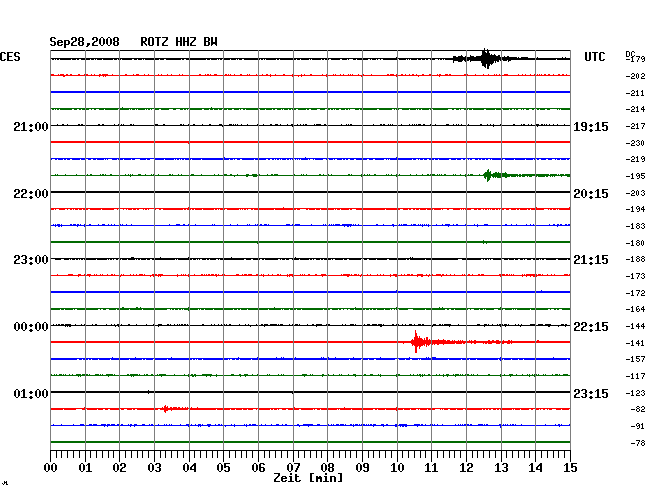Click the '10' minute axis tick label
650x494 pixels.
[397, 468]
